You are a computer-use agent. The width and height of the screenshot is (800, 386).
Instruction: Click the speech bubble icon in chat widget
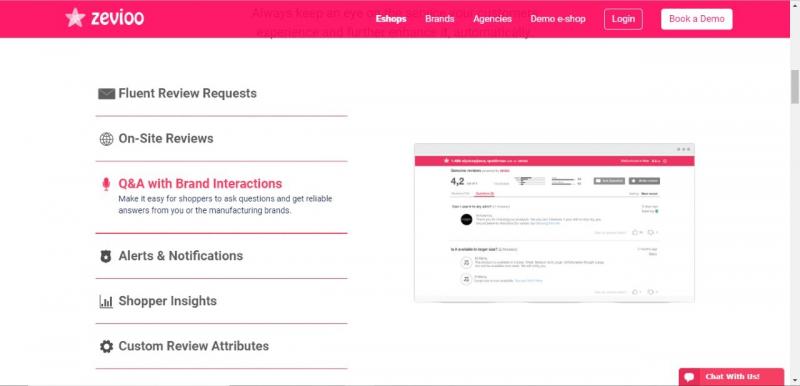click(x=689, y=377)
